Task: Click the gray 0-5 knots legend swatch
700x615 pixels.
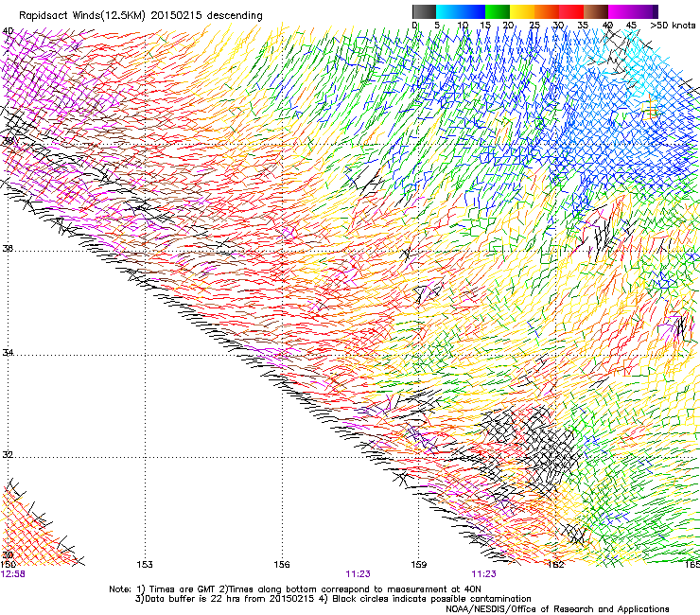Action: pyautogui.click(x=424, y=11)
